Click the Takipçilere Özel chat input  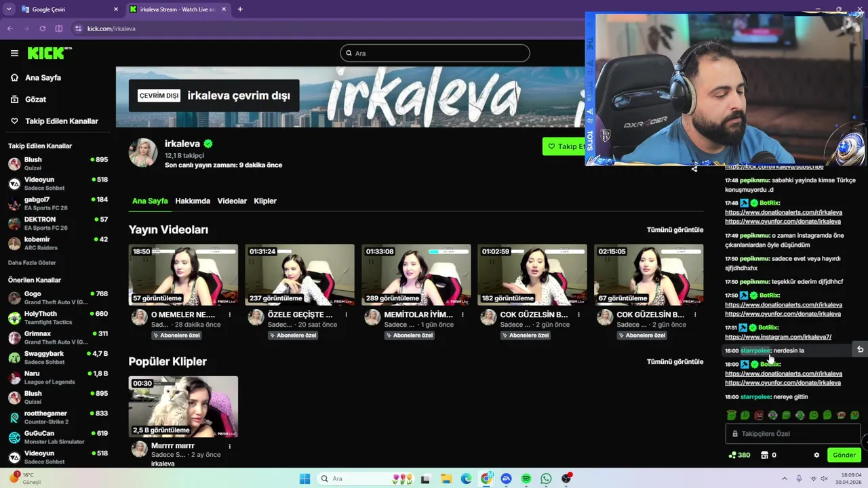click(x=793, y=434)
